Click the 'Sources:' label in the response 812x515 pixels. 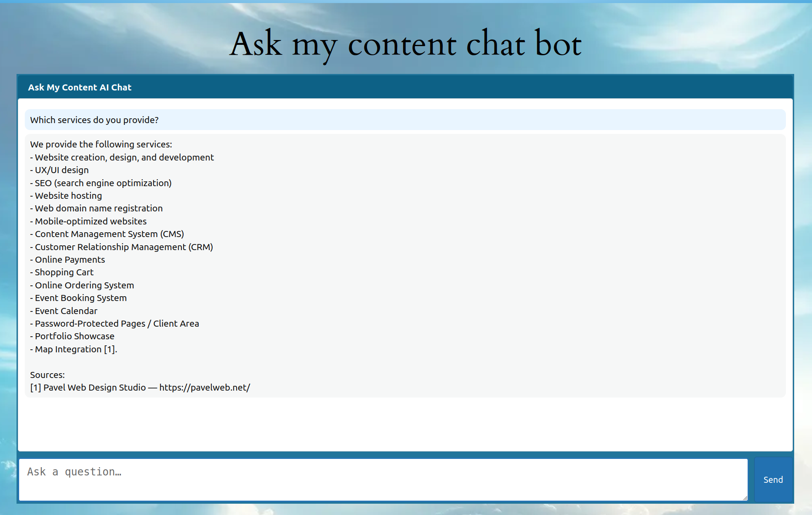pos(47,374)
